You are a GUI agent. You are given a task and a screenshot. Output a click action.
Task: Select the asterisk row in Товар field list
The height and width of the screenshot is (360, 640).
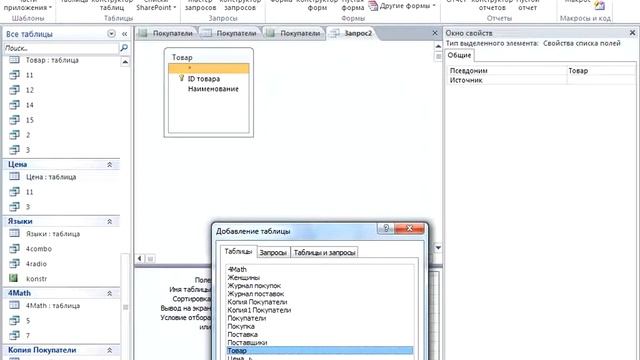(x=209, y=68)
